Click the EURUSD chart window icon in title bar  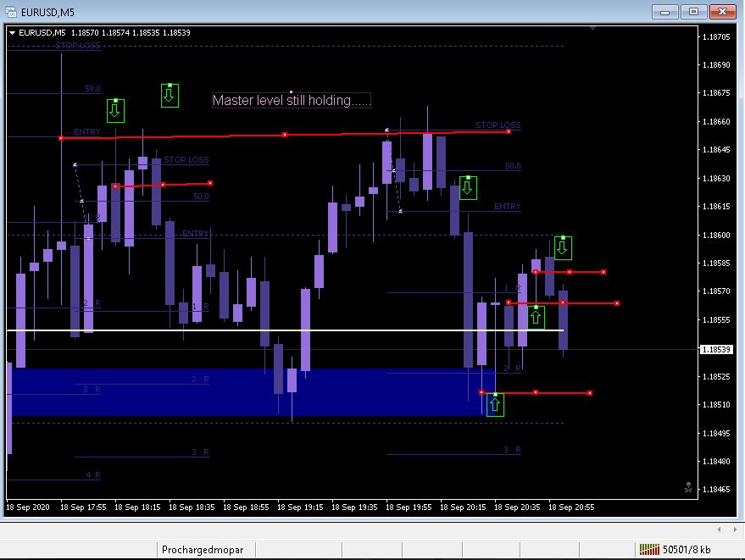coord(10,12)
